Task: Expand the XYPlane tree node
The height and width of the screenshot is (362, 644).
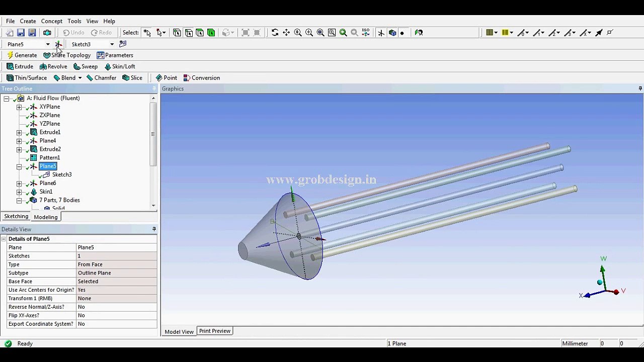Action: (x=19, y=107)
